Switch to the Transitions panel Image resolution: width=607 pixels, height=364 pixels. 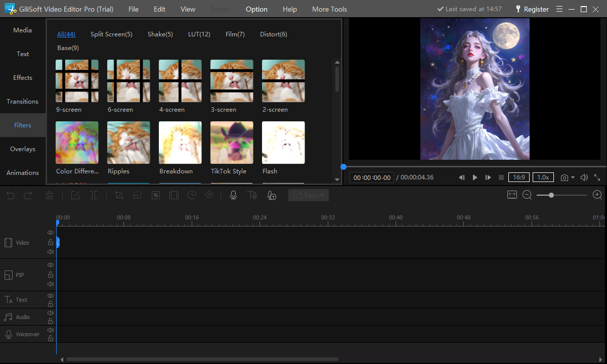[23, 102]
